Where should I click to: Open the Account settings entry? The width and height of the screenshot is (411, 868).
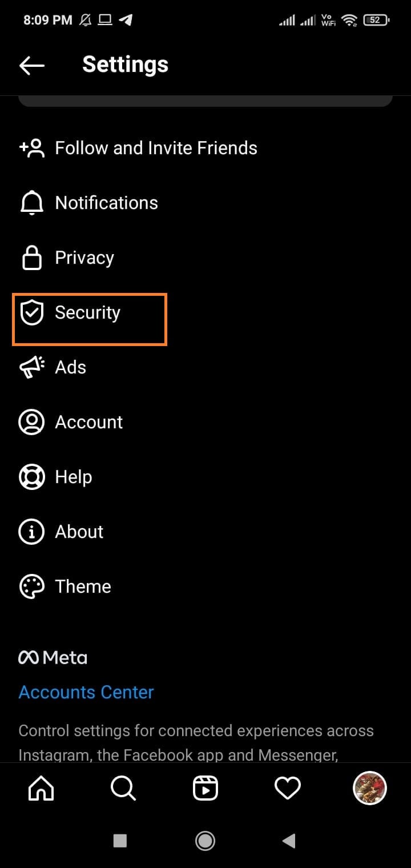[88, 421]
